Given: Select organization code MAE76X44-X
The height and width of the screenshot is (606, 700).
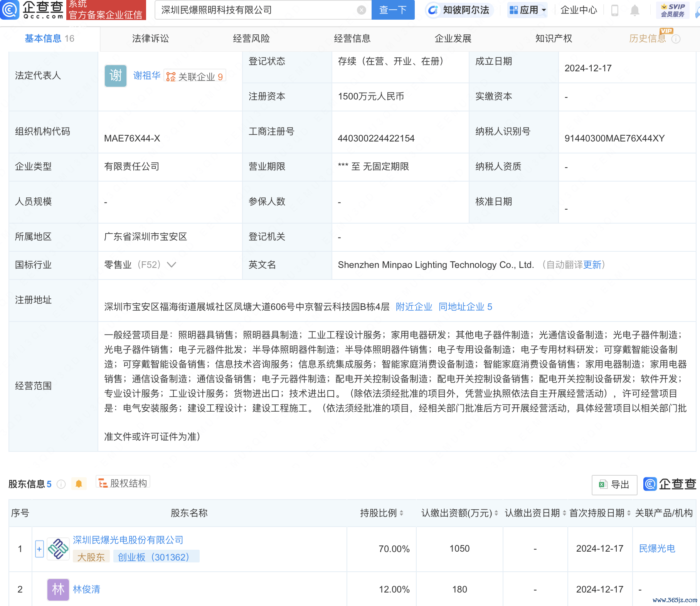Looking at the screenshot, I should (132, 138).
